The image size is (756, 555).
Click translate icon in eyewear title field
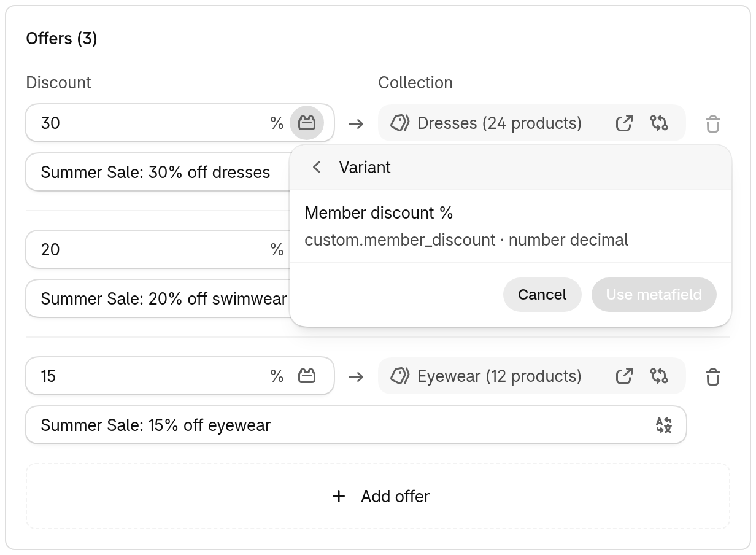(664, 425)
